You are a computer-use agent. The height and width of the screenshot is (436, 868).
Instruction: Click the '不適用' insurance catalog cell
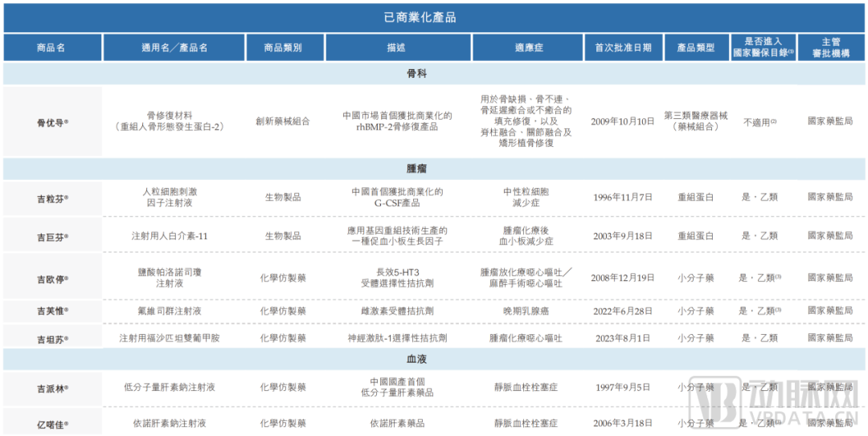tap(759, 122)
